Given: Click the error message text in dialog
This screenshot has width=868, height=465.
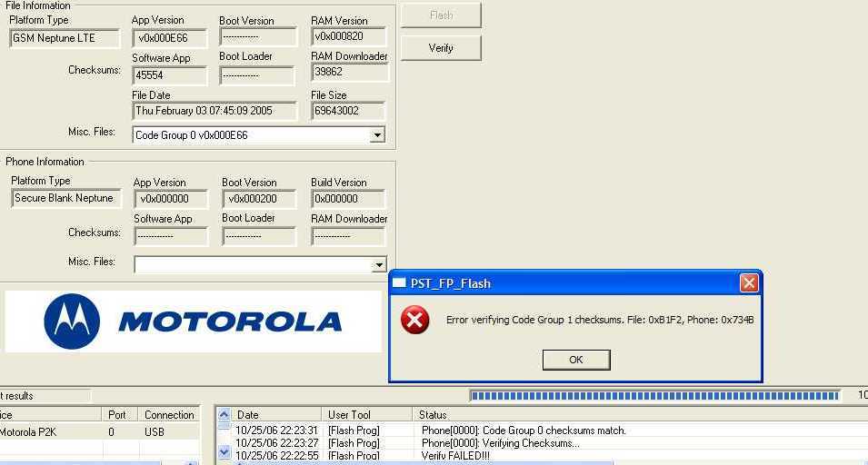Looking at the screenshot, I should (600, 320).
